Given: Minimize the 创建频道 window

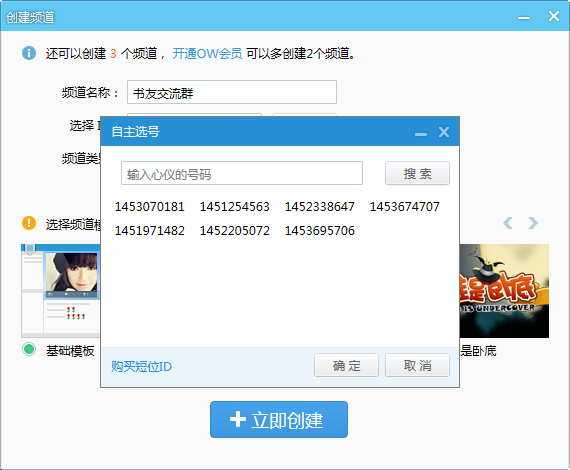Looking at the screenshot, I should pos(524,17).
